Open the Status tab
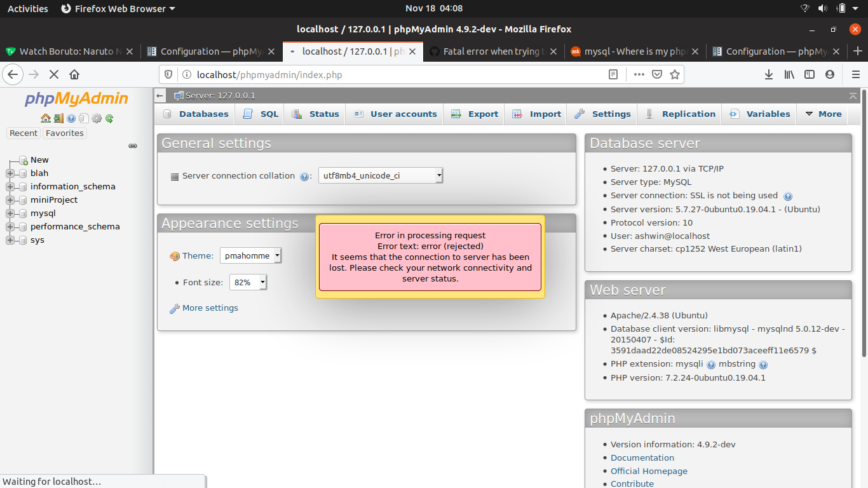The image size is (868, 488). tap(316, 114)
